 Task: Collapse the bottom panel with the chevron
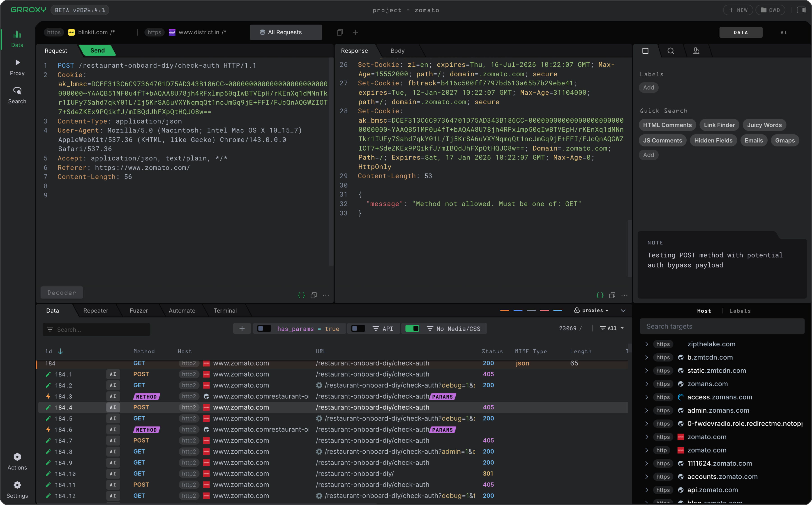623,311
